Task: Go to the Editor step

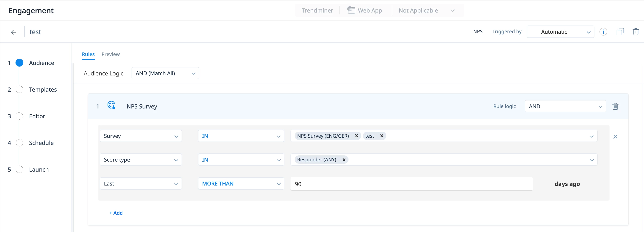Action: 37,116
